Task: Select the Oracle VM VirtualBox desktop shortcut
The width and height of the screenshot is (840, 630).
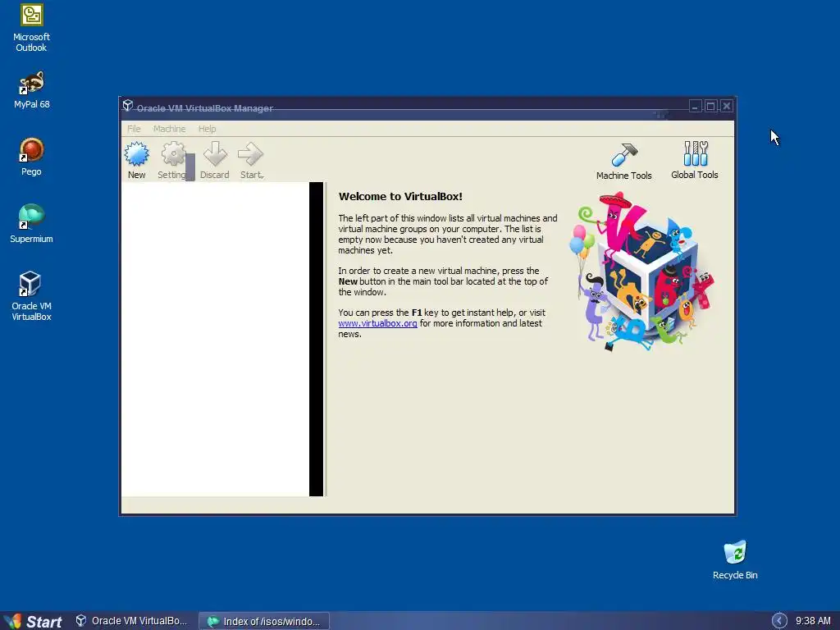Action: click(31, 296)
